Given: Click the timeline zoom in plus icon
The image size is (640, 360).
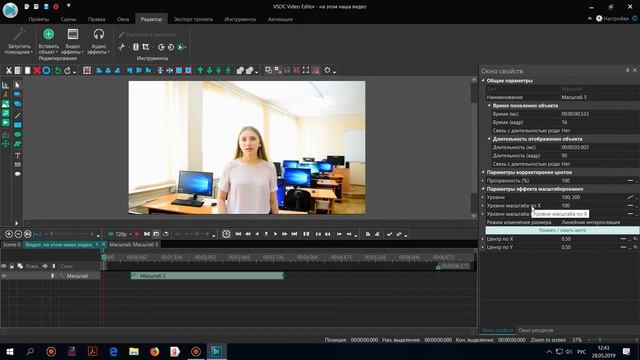Looking at the screenshot, I should [9, 234].
